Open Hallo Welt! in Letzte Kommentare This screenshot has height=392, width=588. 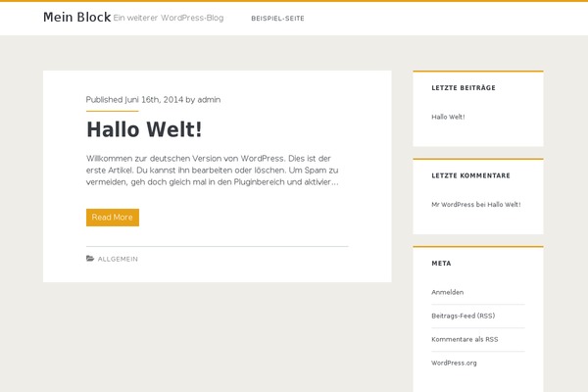[x=504, y=205]
